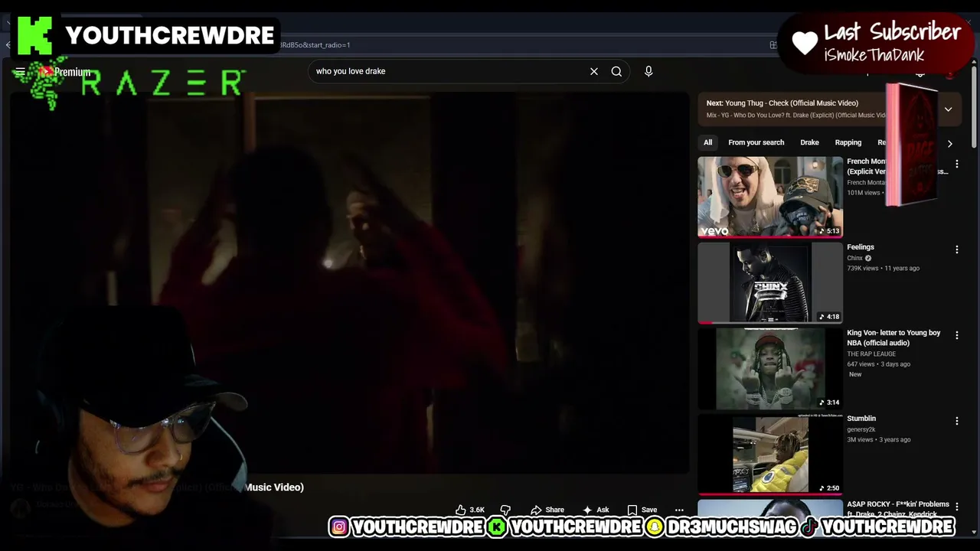980x551 pixels.
Task: Open options menu for Feelings video
Action: tap(956, 249)
